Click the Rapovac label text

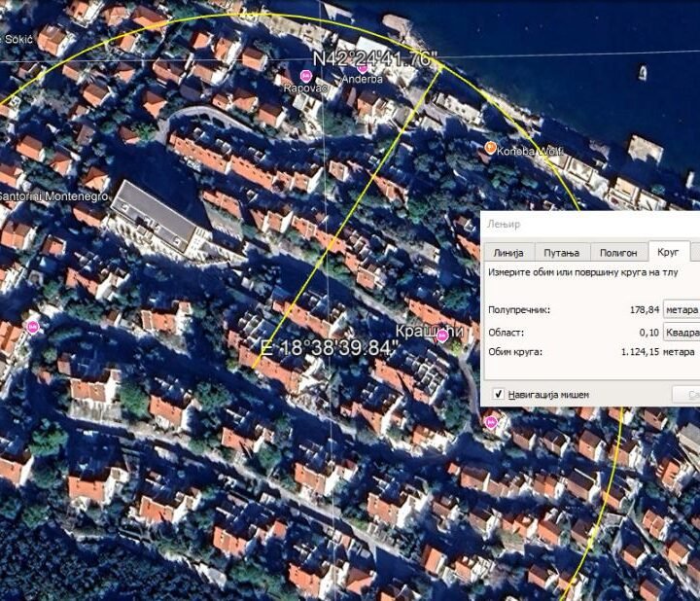tap(305, 88)
